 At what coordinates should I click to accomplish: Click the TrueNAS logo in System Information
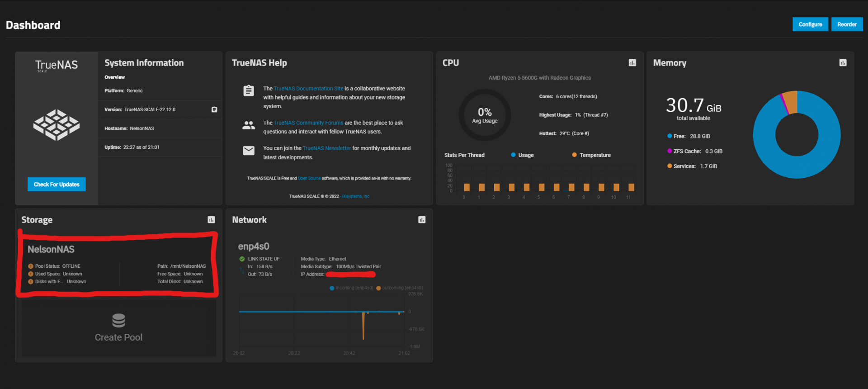click(57, 66)
